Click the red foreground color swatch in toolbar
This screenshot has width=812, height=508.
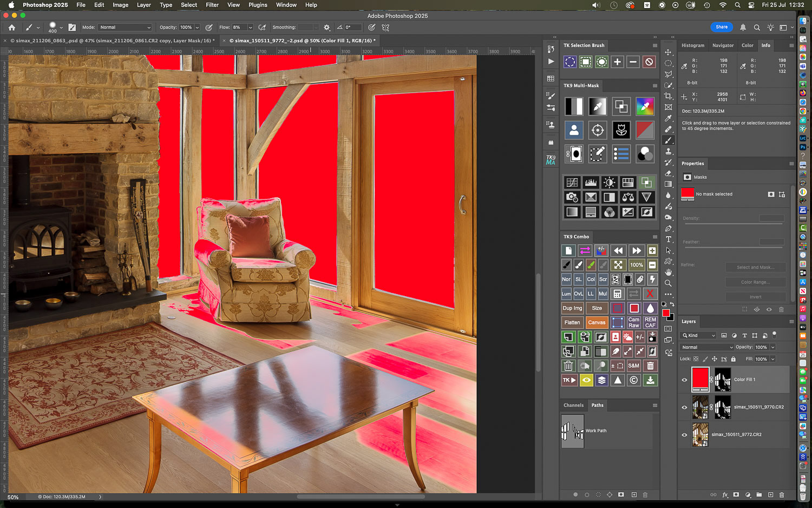666,312
